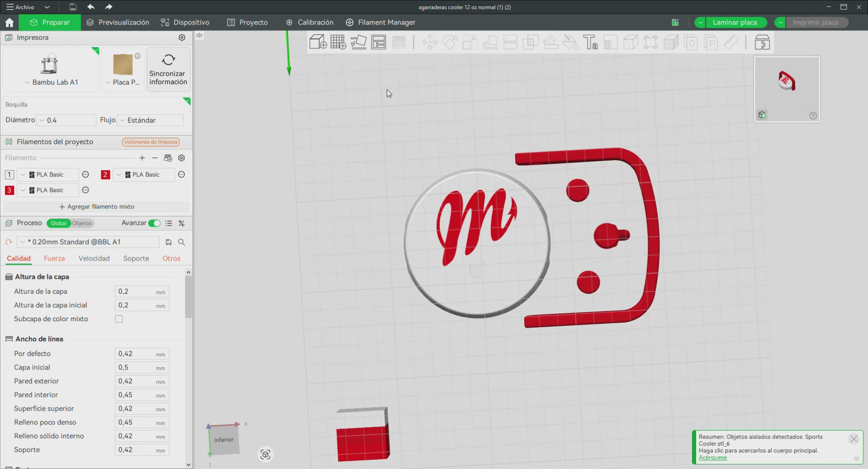Image resolution: width=868 pixels, height=469 pixels.
Task: Reset process preset changes
Action: coord(9,242)
